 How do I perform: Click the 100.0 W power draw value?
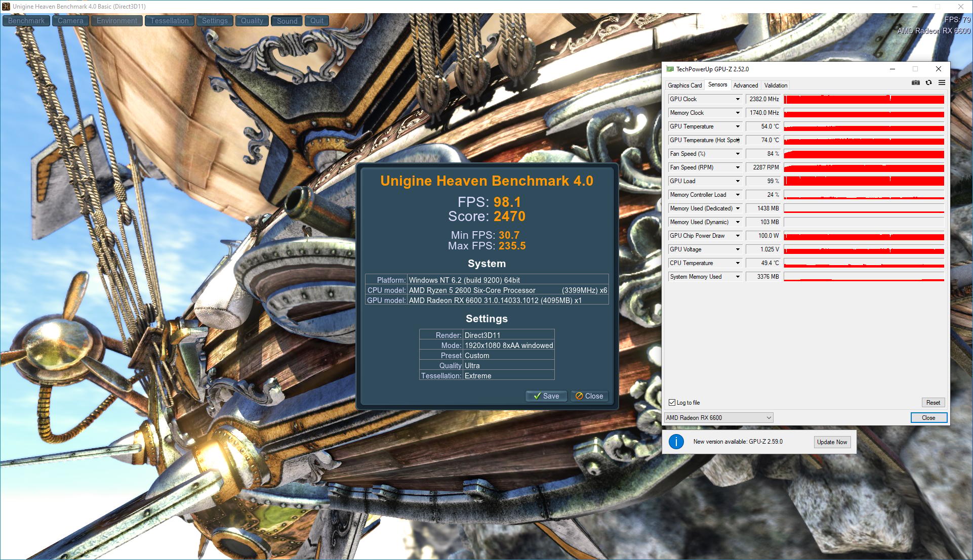click(x=763, y=236)
